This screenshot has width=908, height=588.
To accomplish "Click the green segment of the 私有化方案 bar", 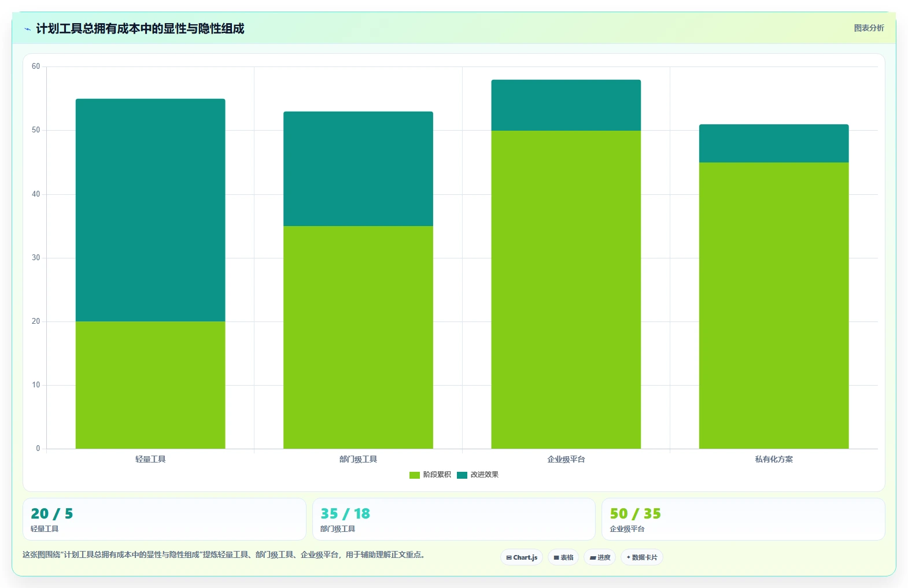I will 774,305.
